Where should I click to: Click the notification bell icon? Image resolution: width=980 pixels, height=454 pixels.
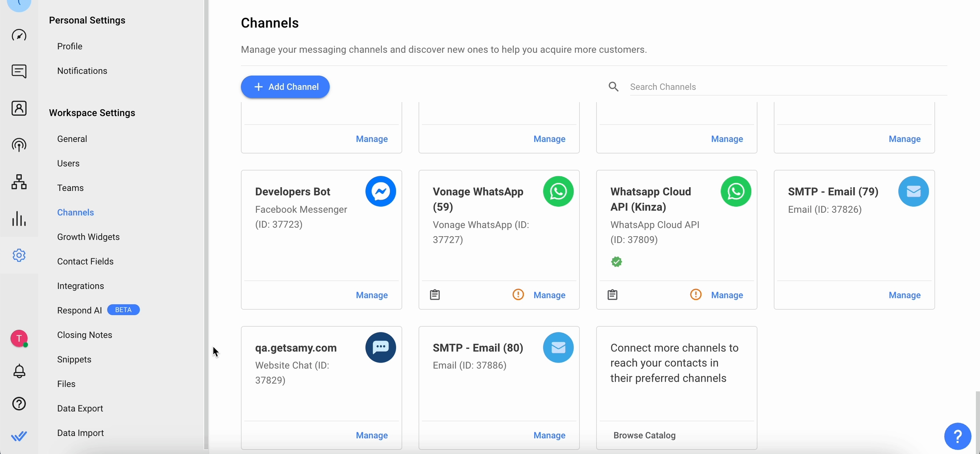19,371
